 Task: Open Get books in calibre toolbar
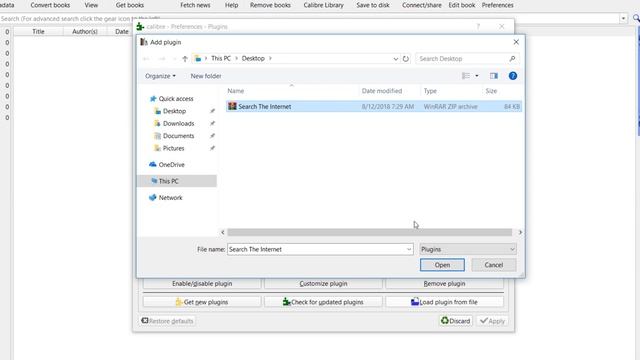coord(130,5)
